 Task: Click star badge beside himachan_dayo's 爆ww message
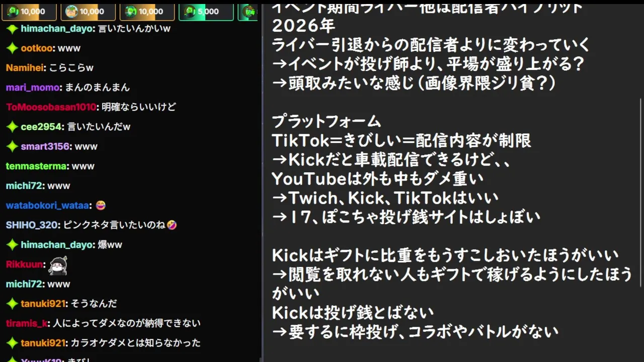pyautogui.click(x=12, y=245)
